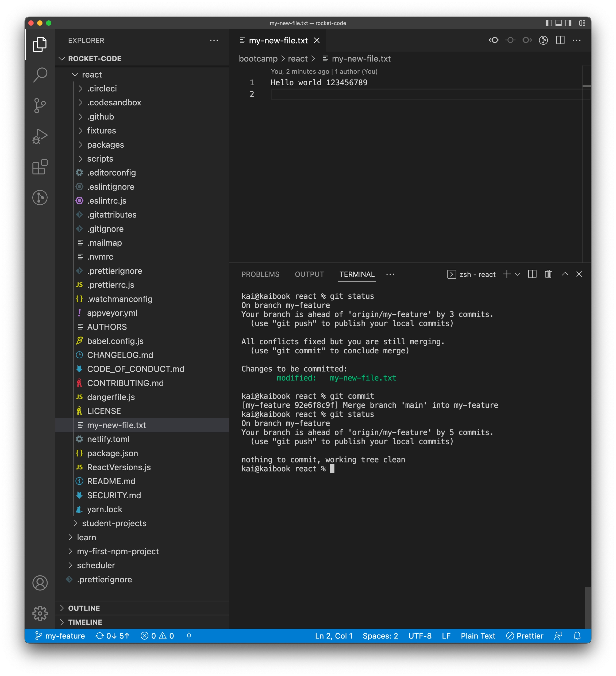Toggle secondary side bar in title bar
This screenshot has height=676, width=616.
(x=568, y=23)
